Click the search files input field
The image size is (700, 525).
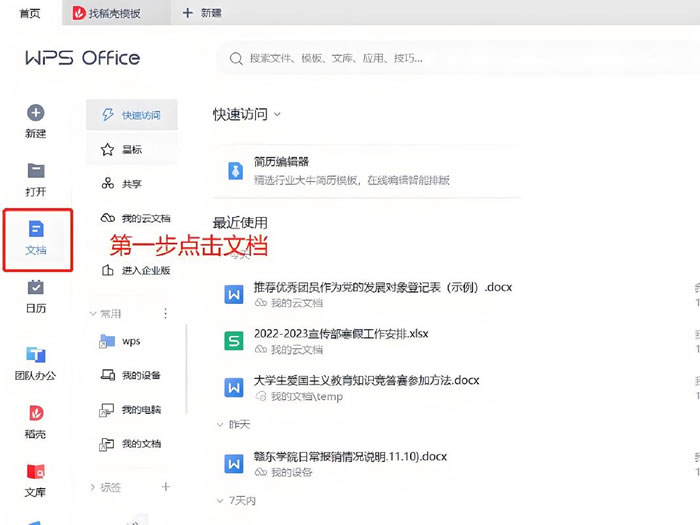pyautogui.click(x=458, y=58)
